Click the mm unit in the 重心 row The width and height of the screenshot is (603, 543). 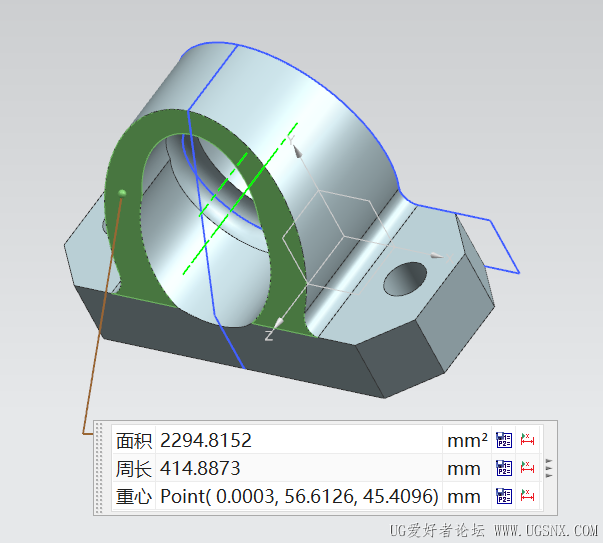click(464, 497)
